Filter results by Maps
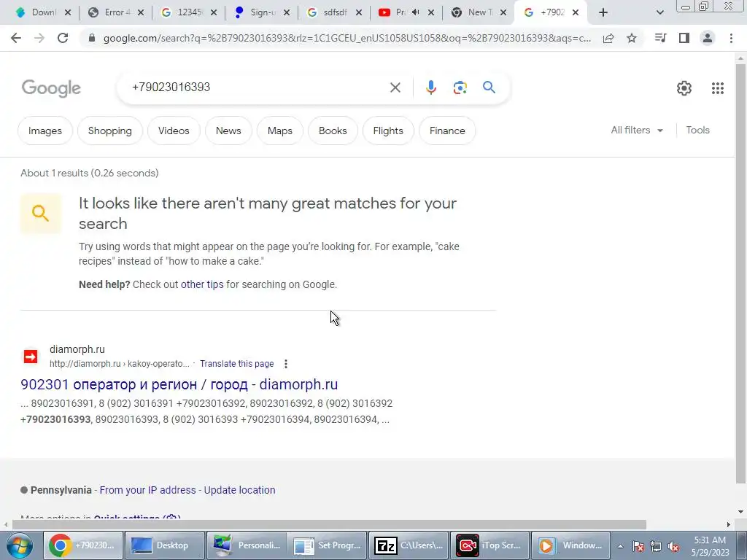The width and height of the screenshot is (747, 560). (x=279, y=131)
